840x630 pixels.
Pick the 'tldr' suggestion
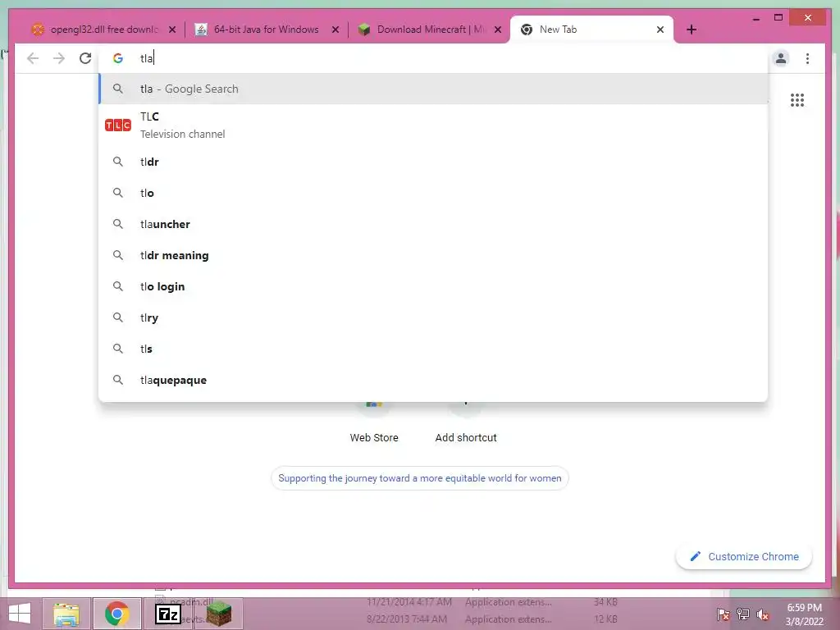[x=433, y=162]
